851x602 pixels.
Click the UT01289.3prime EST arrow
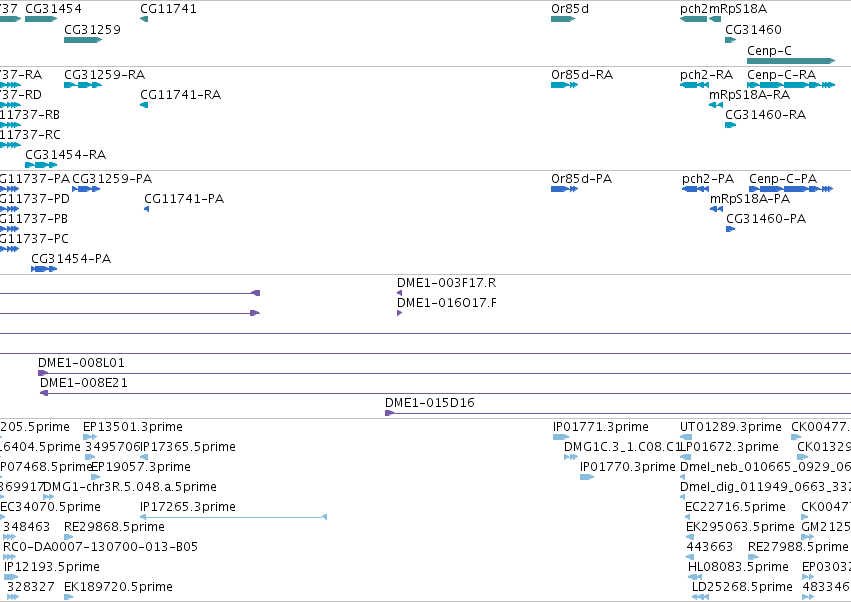(x=686, y=437)
